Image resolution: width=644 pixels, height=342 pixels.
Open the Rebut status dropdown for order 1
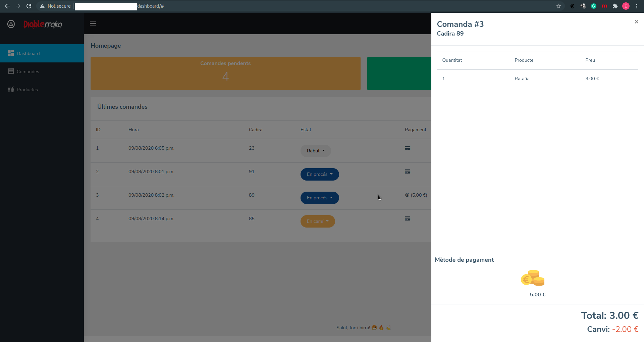[316, 151]
